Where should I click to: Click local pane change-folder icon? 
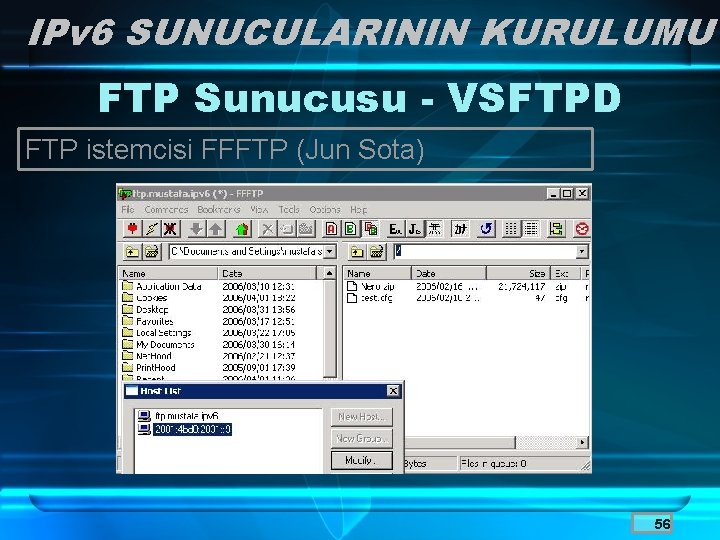coord(152,252)
